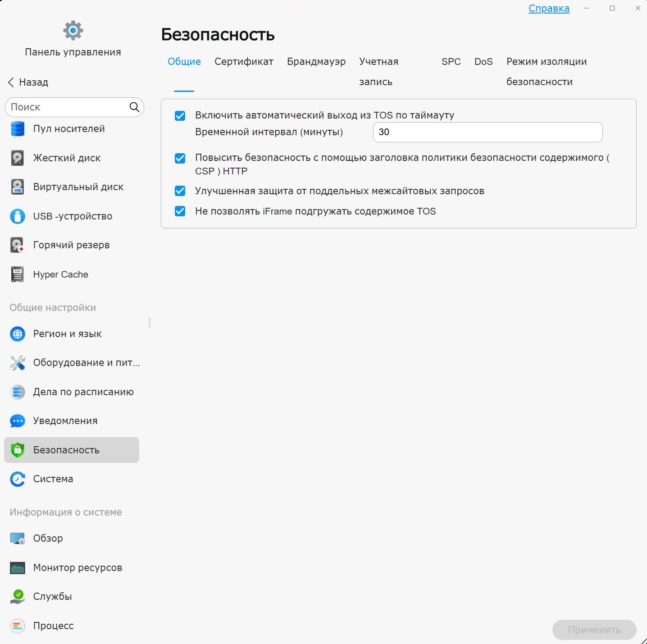
Task: Uncheck the CSP HTTP header security option
Action: [x=180, y=158]
